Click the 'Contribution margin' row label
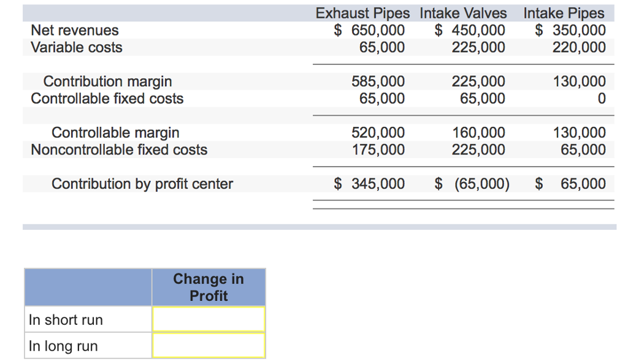 (107, 82)
